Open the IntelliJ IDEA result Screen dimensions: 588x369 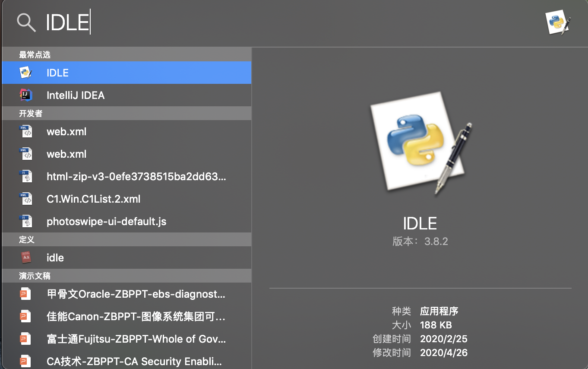tap(126, 95)
